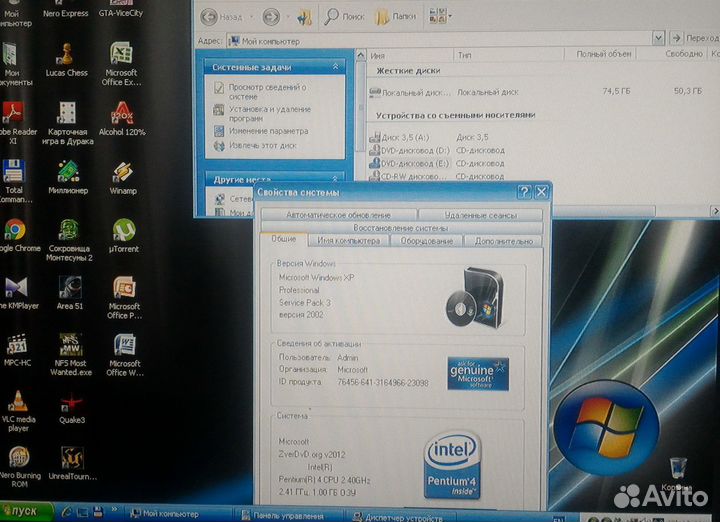720x522 pixels.
Task: Select the Диск 3,5 (A:) entry
Action: (x=399, y=137)
